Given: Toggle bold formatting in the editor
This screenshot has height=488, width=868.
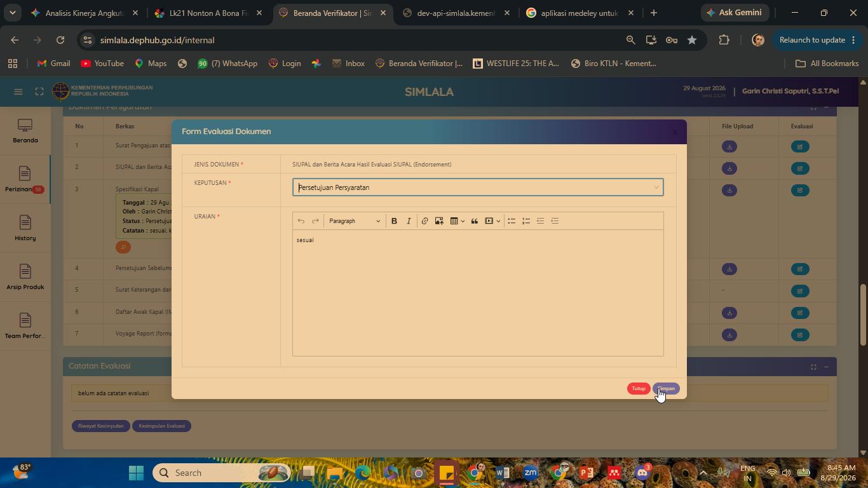Looking at the screenshot, I should 394,221.
